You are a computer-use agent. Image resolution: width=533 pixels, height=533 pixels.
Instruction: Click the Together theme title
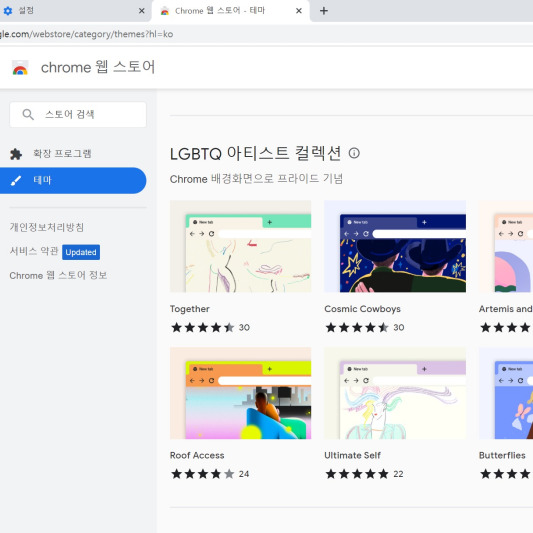pos(190,309)
